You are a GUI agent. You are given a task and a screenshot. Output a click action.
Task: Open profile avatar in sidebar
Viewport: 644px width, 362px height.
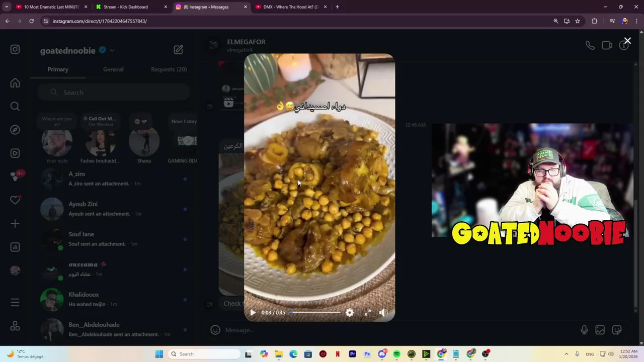tap(15, 270)
